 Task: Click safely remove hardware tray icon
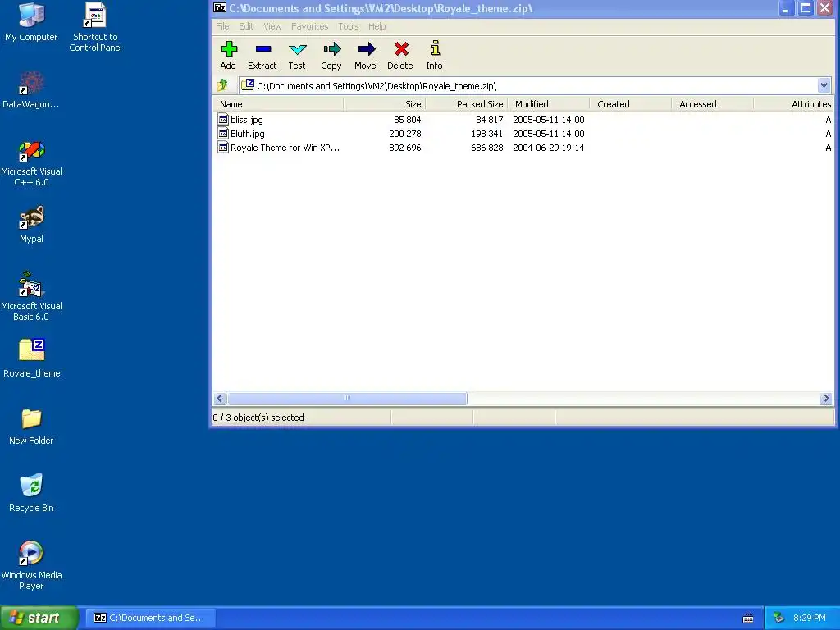point(778,618)
